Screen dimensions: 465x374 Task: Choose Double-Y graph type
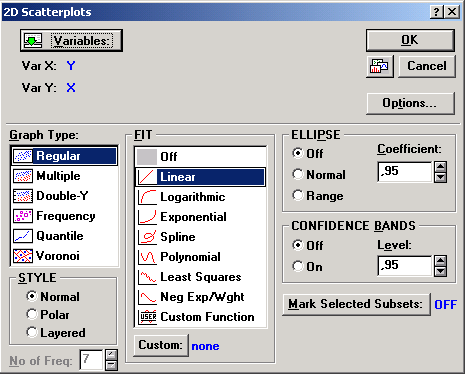pyautogui.click(x=65, y=196)
